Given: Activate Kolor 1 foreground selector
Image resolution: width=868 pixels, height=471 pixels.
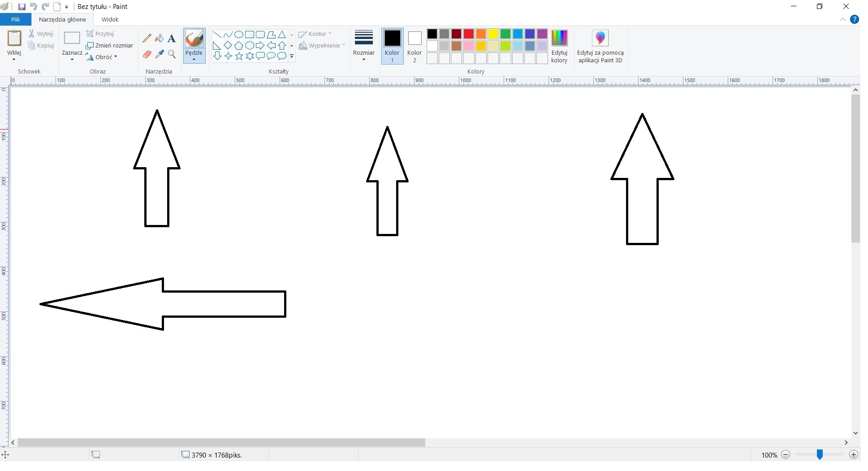Looking at the screenshot, I should tap(392, 46).
